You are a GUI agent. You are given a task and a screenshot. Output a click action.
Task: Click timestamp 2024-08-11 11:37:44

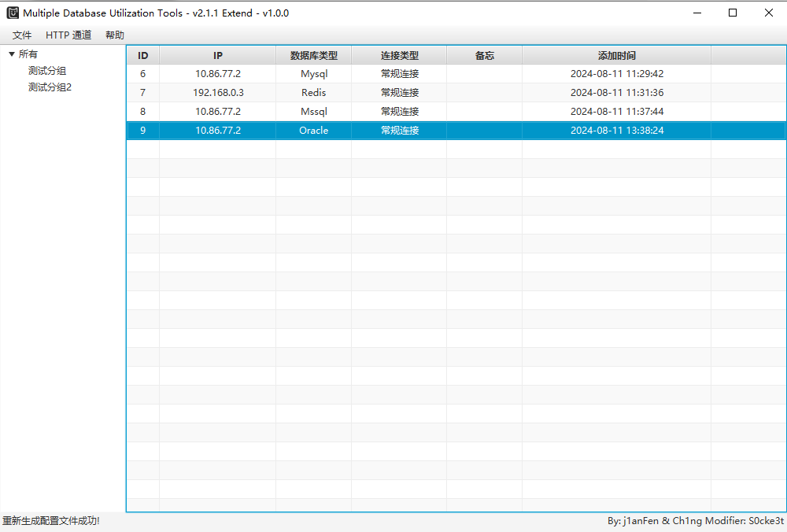(617, 112)
